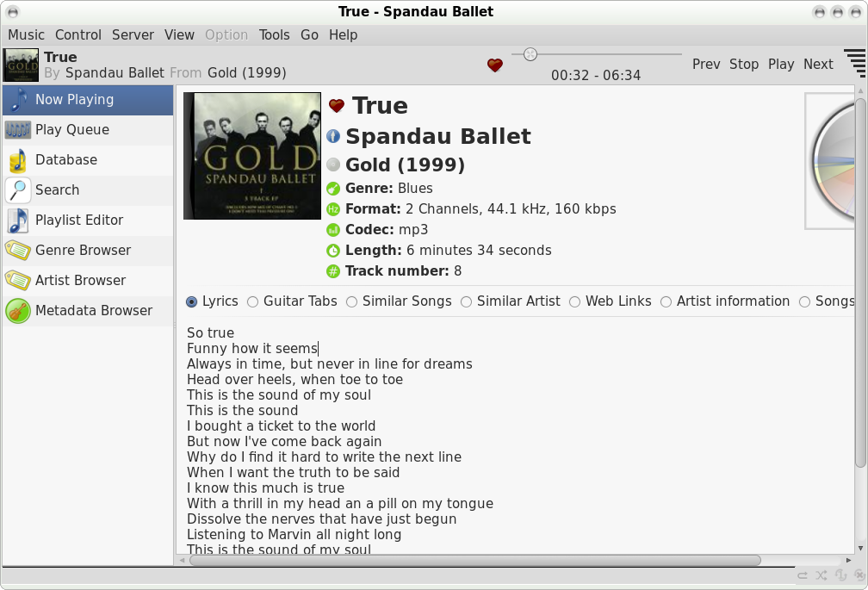Open the Music menu
The width and height of the screenshot is (868, 590).
click(26, 35)
